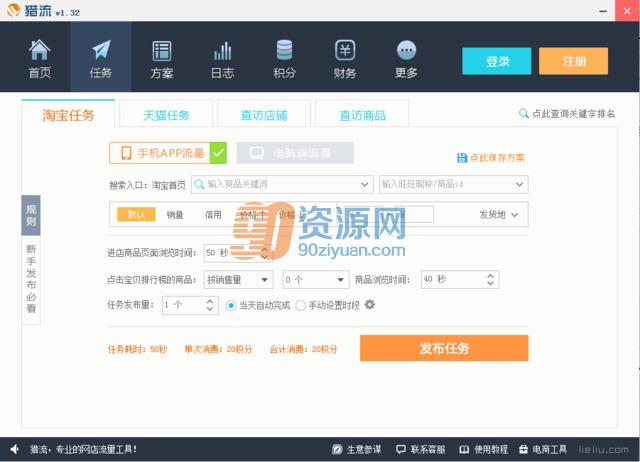Toggle the 电脑端流量 option
Screen dimensions: 640x462
point(295,153)
